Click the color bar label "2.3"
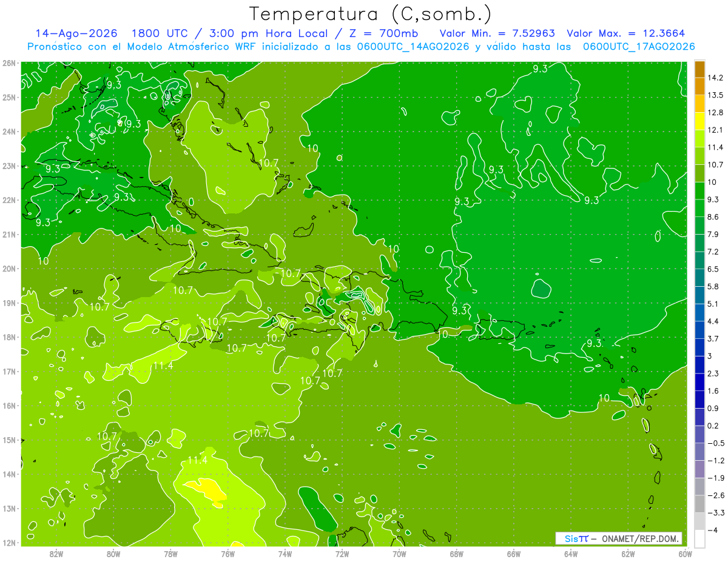The width and height of the screenshot is (728, 562). pyautogui.click(x=713, y=373)
